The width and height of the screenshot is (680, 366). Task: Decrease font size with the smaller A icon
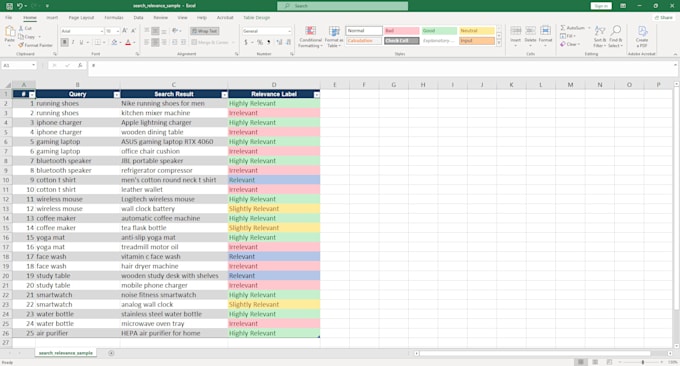[x=133, y=31]
